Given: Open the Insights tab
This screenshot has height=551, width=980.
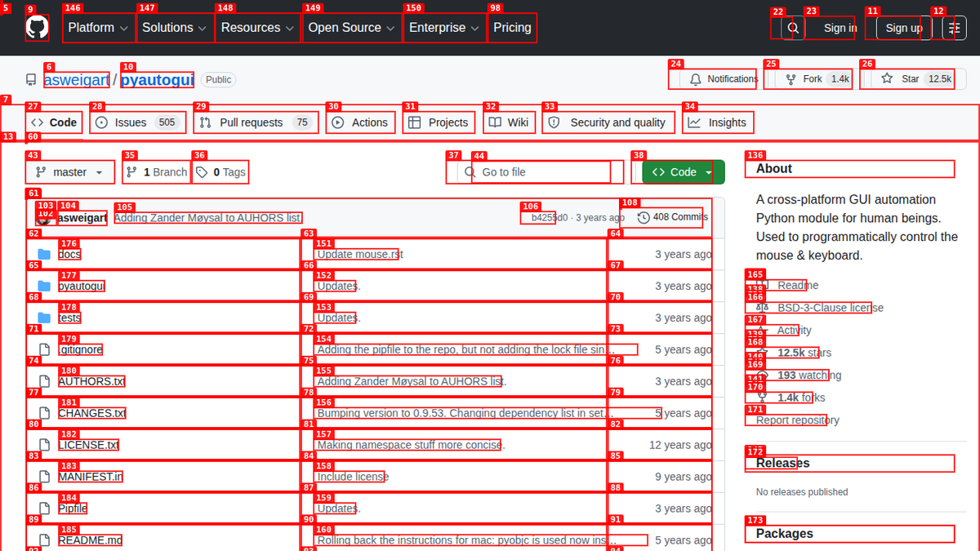Looking at the screenshot, I should point(717,122).
